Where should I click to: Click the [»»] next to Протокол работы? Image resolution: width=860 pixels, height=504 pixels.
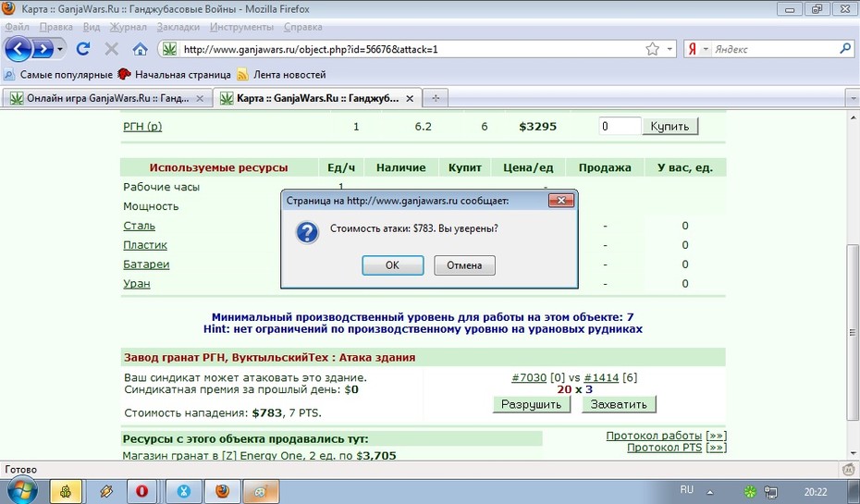tap(717, 436)
